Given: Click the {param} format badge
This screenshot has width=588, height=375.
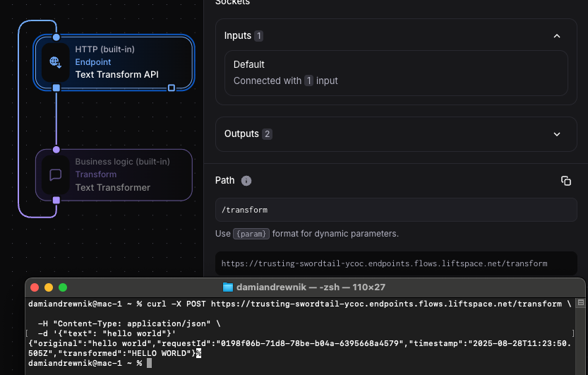Looking at the screenshot, I should click(251, 234).
